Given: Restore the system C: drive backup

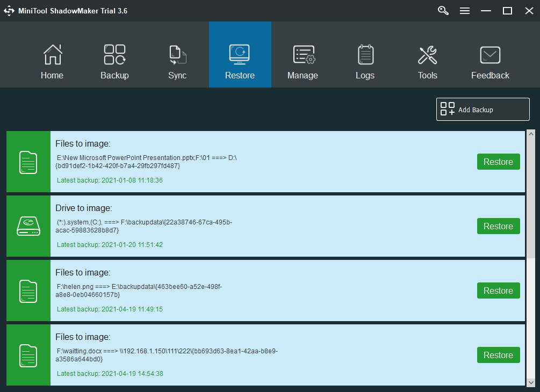Looking at the screenshot, I should (498, 226).
